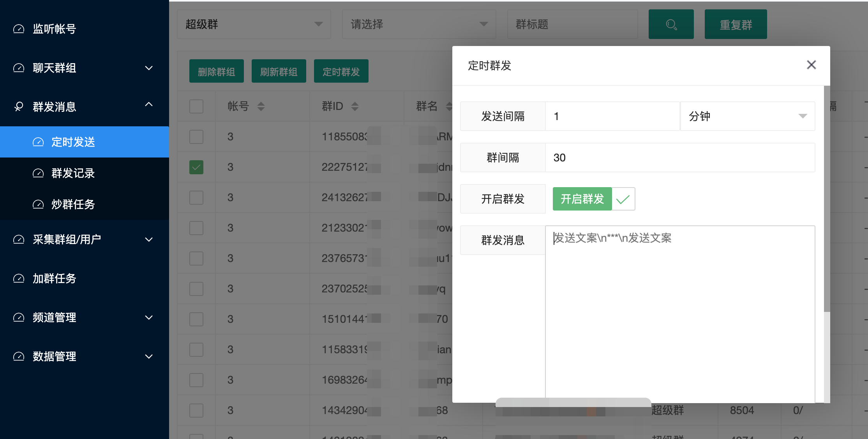Click the 发送间隔 value field
The height and width of the screenshot is (439, 868).
click(612, 116)
